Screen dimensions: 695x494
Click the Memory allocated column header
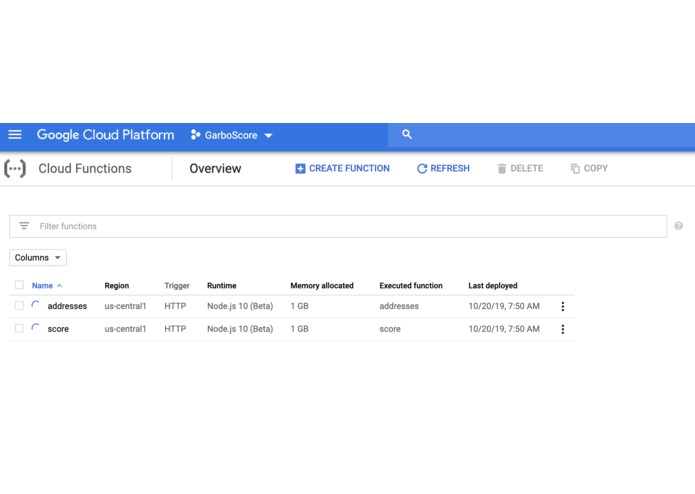pyautogui.click(x=322, y=286)
